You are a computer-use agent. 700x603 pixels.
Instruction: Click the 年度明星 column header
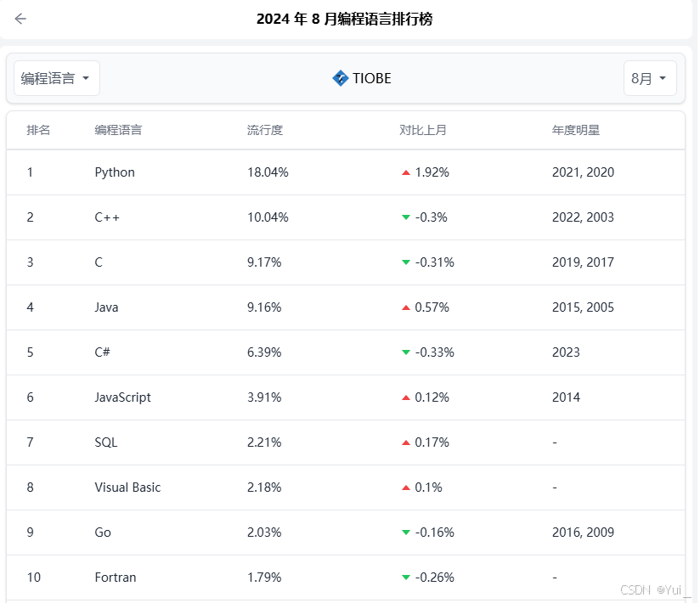(576, 130)
